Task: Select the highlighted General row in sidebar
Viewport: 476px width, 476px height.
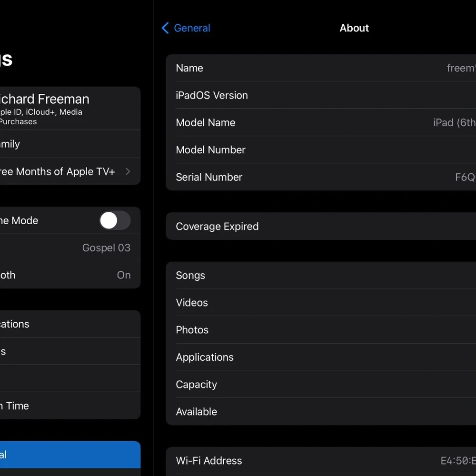Action: click(x=70, y=455)
